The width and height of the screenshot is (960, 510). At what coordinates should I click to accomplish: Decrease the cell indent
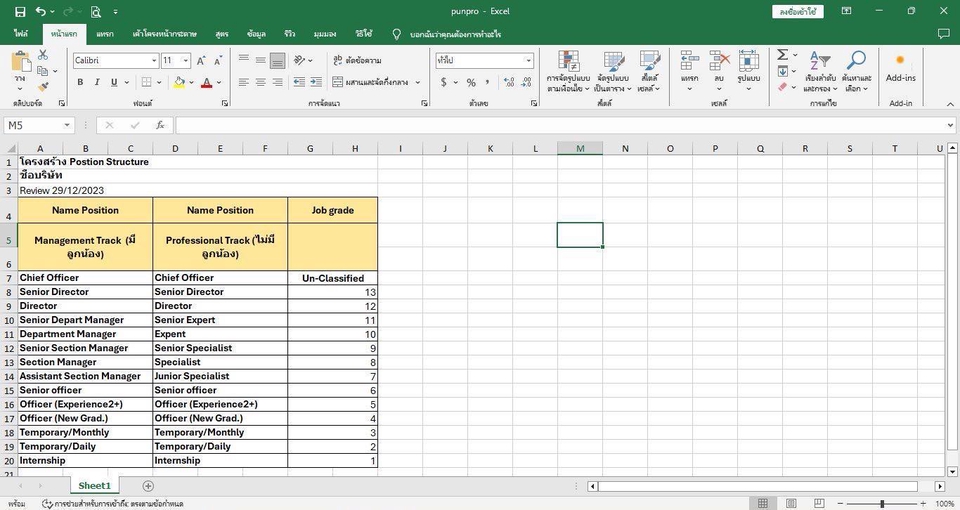[x=299, y=82]
